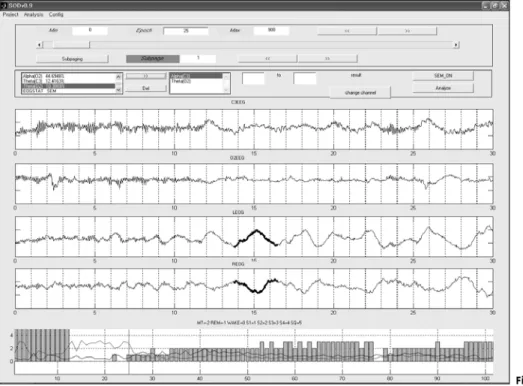Open the Config menu
Viewport: 523px width, 386px height.
56,15
